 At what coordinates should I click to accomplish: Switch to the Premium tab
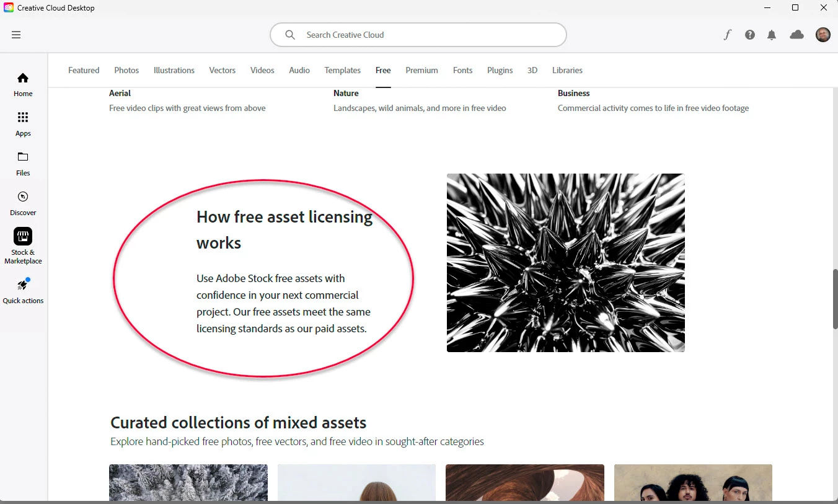coord(422,70)
